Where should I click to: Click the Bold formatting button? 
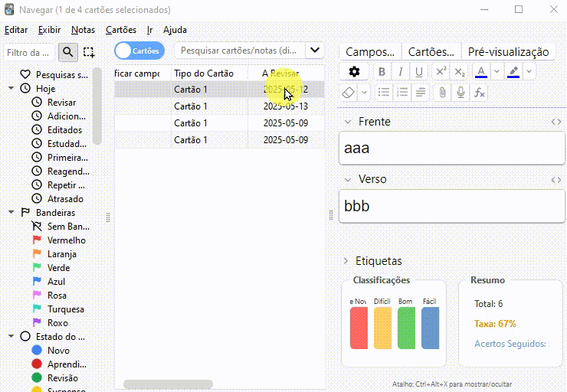tap(381, 72)
